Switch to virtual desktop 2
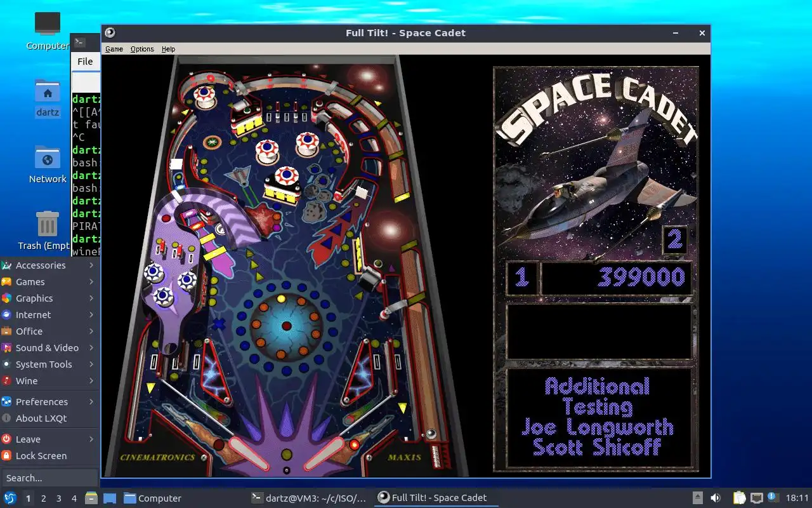This screenshot has width=812, height=508. pyautogui.click(x=43, y=498)
